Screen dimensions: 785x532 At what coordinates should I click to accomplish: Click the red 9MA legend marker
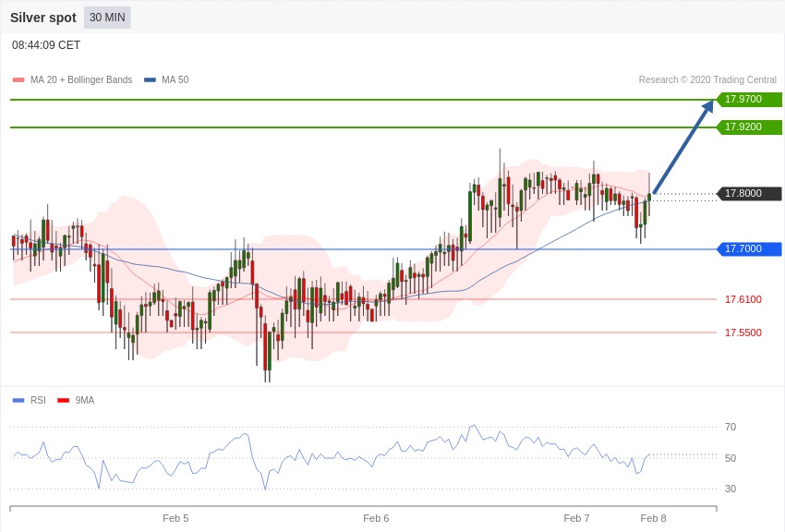tap(63, 400)
